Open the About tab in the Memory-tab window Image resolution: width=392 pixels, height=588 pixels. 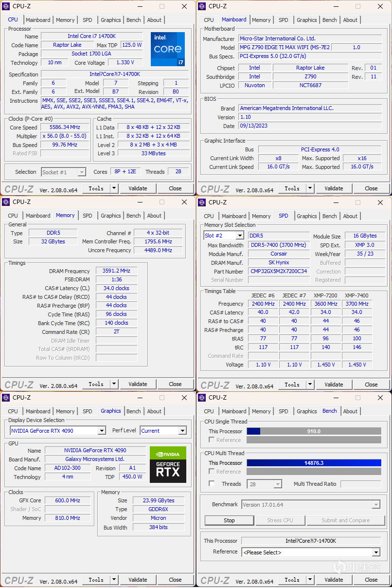[x=154, y=216]
